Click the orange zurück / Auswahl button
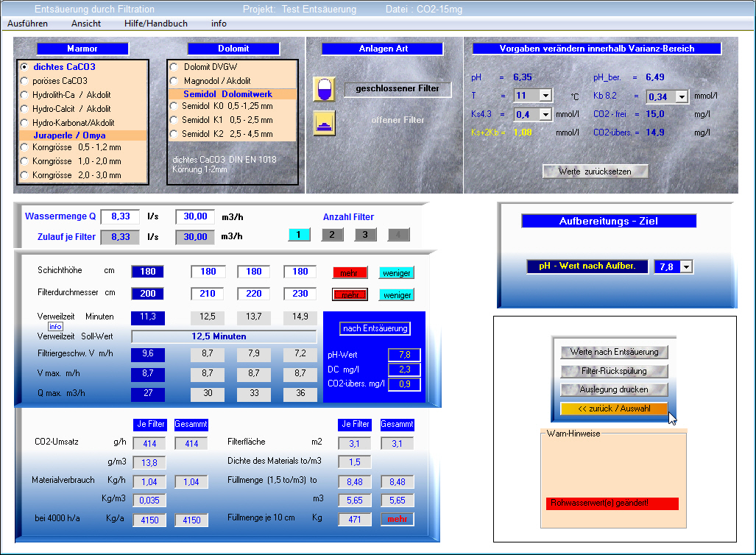756x555 pixels. point(614,409)
